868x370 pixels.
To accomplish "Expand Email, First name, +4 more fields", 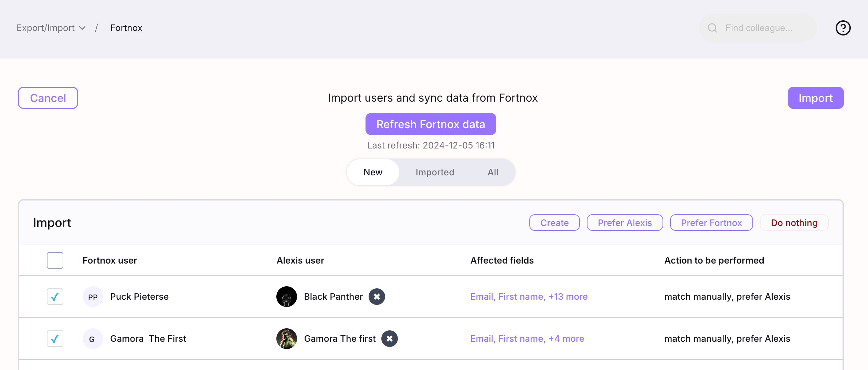I will pos(527,339).
